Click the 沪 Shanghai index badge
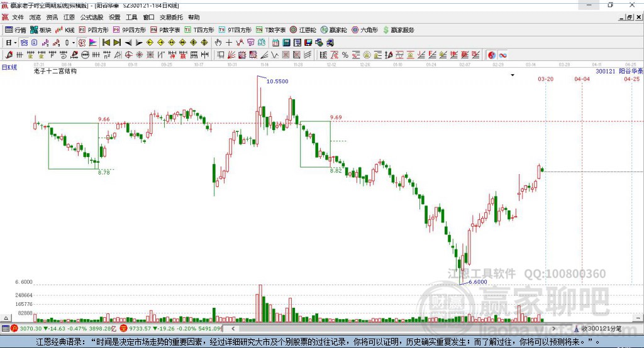The image size is (644, 348). (14, 329)
